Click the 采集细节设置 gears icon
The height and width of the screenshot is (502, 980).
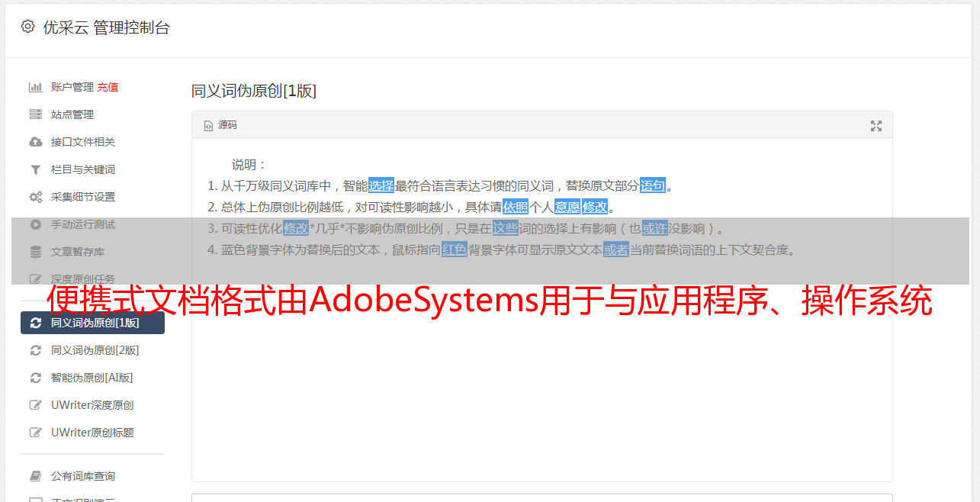35,197
